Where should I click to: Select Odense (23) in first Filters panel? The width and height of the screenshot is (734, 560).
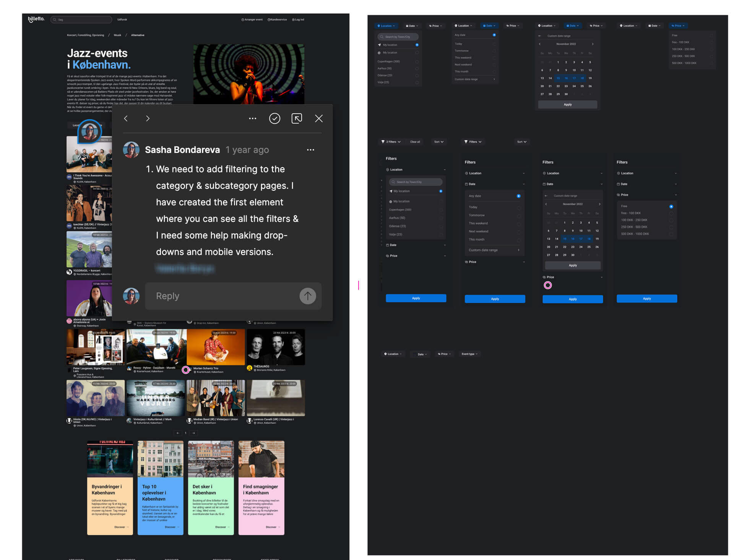416,226
